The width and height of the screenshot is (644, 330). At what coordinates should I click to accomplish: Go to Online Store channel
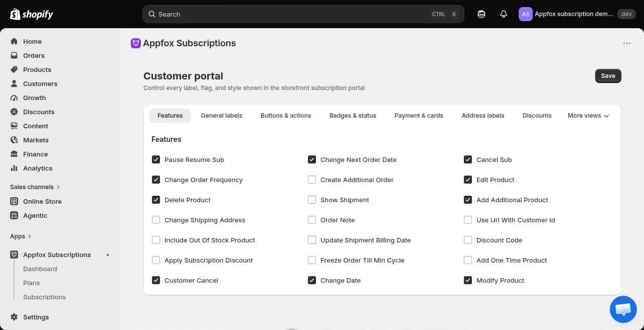click(x=42, y=201)
